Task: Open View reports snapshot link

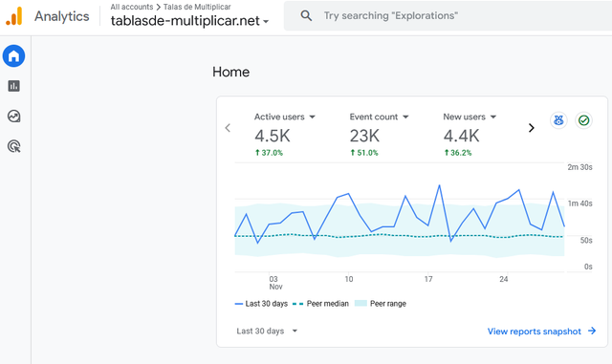Action: pos(535,332)
